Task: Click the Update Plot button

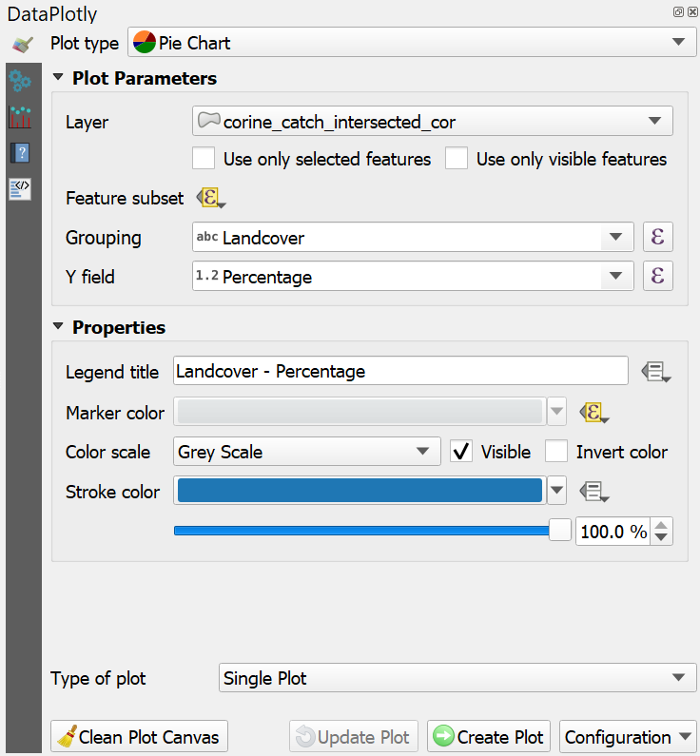Action: point(354,737)
